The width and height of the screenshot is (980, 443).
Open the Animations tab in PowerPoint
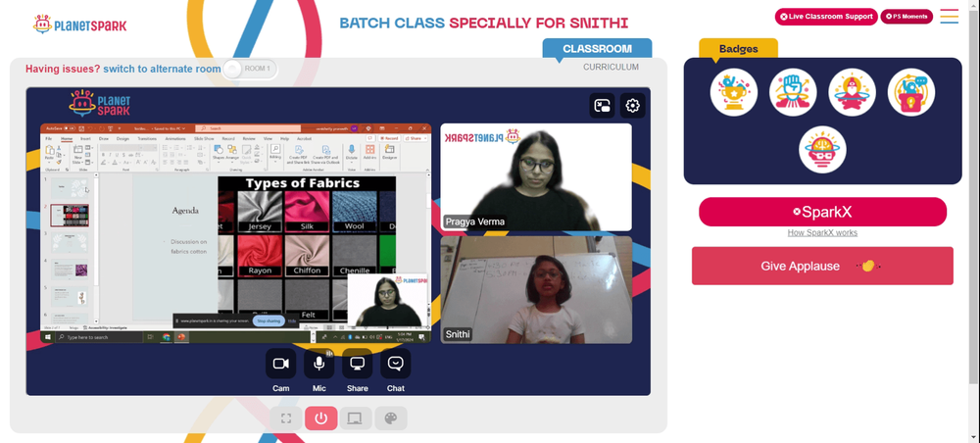pyautogui.click(x=175, y=139)
